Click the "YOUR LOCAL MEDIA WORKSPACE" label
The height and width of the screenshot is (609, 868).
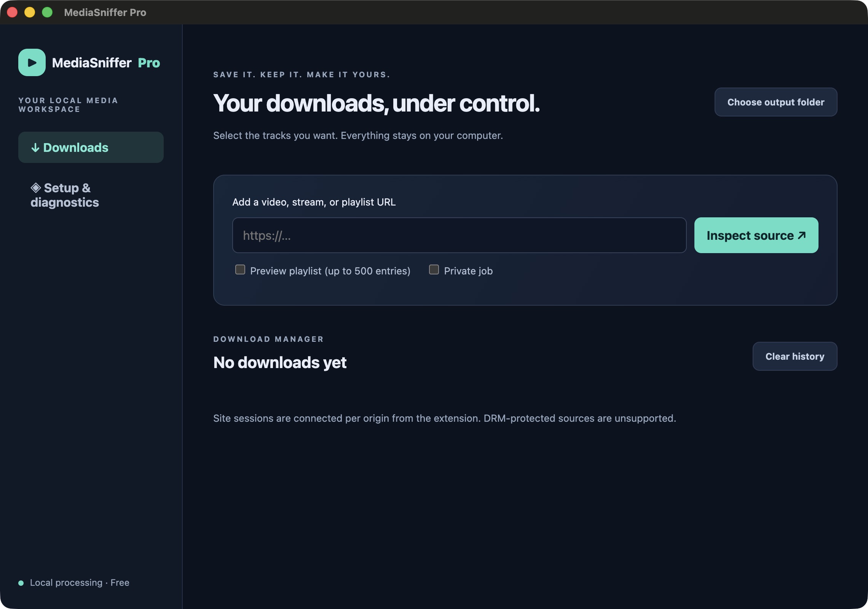click(69, 105)
